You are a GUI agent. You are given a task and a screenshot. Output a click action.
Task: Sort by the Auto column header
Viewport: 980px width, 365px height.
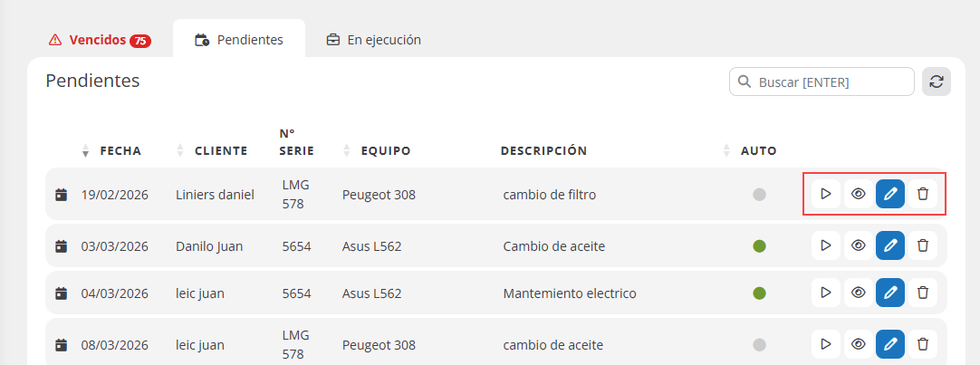tap(757, 150)
